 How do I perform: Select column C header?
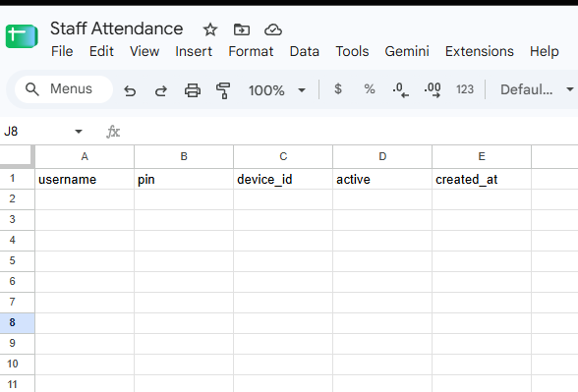(x=283, y=156)
